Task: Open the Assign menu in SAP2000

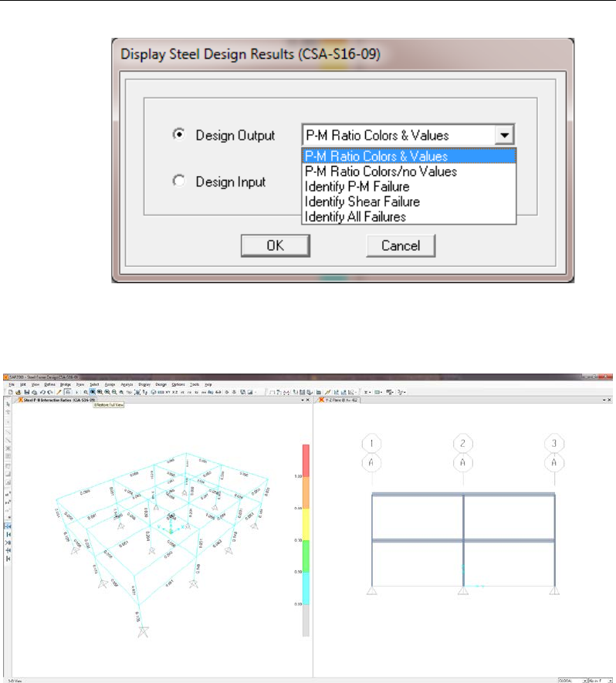Action: point(110,384)
